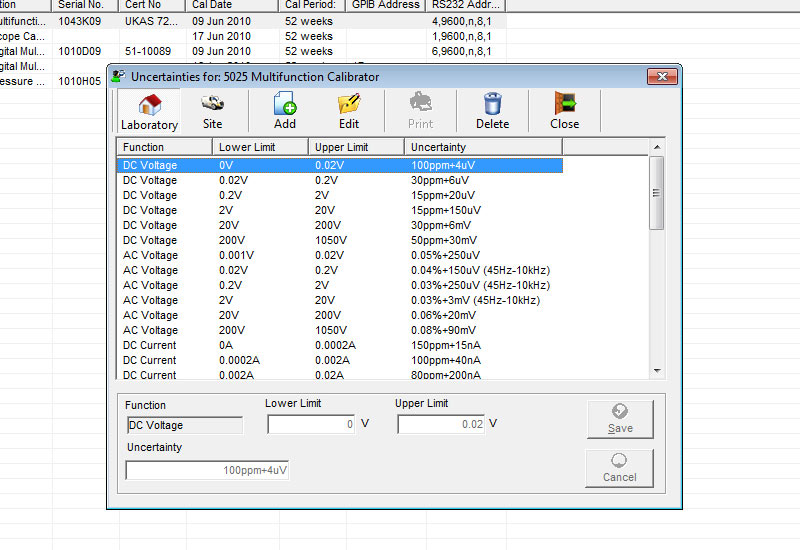Click the Delete trash can icon
Image resolution: width=800 pixels, height=550 pixels.
(492, 104)
